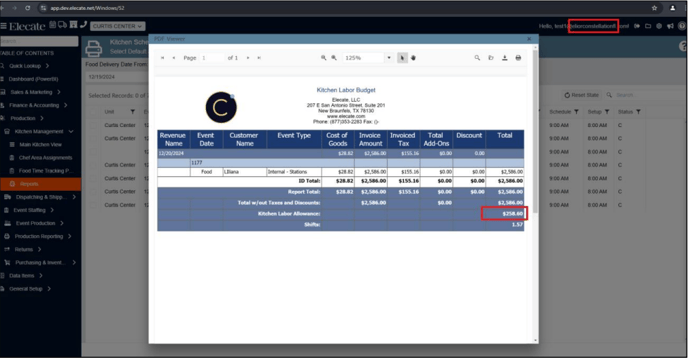Open the hamburger menu beside Elecate logo
The height and width of the screenshot is (360, 688).
click(x=3, y=26)
